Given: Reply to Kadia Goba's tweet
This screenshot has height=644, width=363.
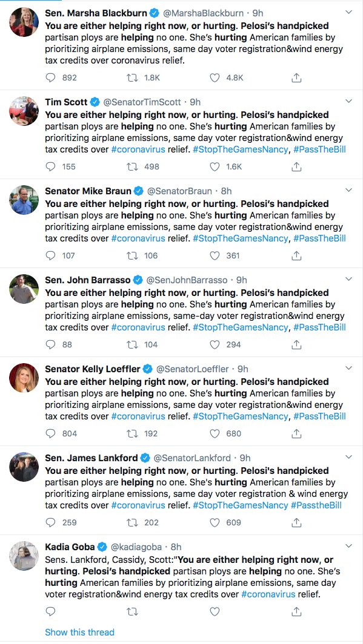Looking at the screenshot, I should click(50, 611).
